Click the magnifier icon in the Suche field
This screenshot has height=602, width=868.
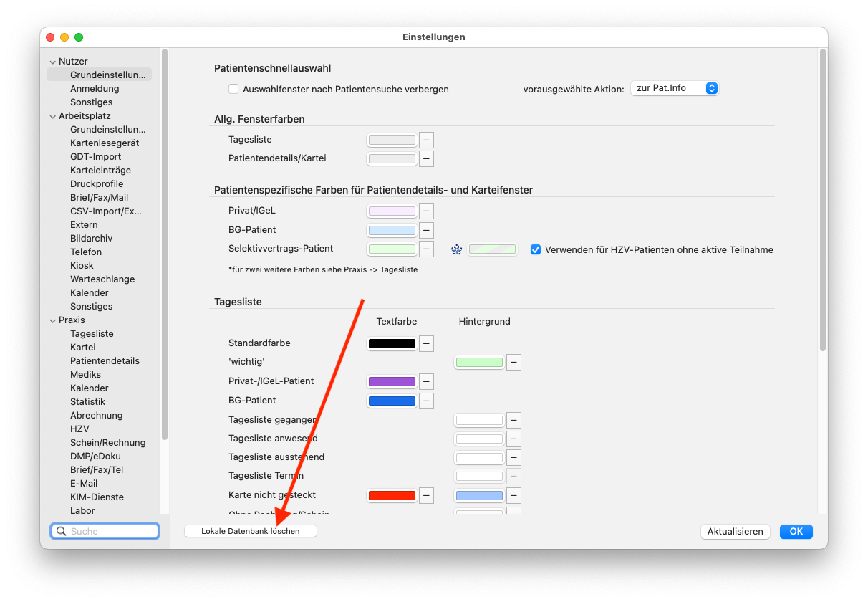click(x=61, y=532)
